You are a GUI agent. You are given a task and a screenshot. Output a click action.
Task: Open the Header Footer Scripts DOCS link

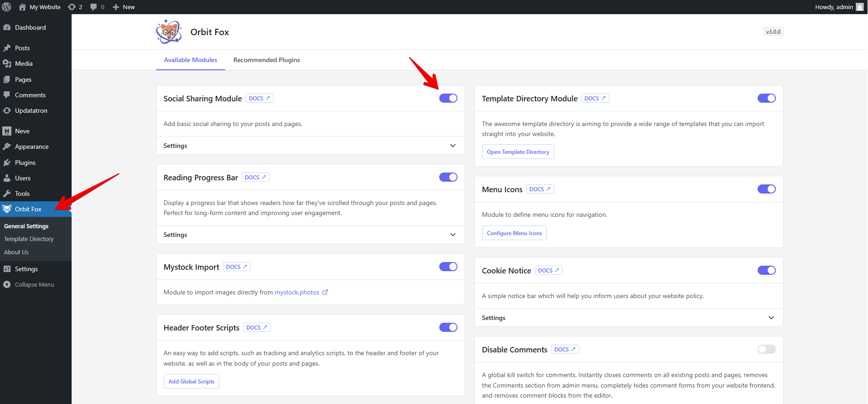click(x=257, y=327)
